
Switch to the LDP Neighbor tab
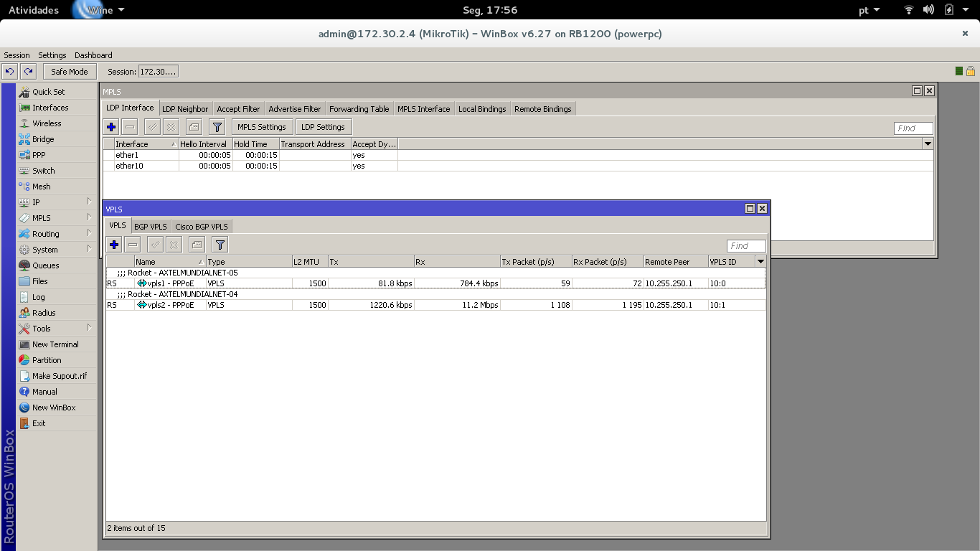185,109
